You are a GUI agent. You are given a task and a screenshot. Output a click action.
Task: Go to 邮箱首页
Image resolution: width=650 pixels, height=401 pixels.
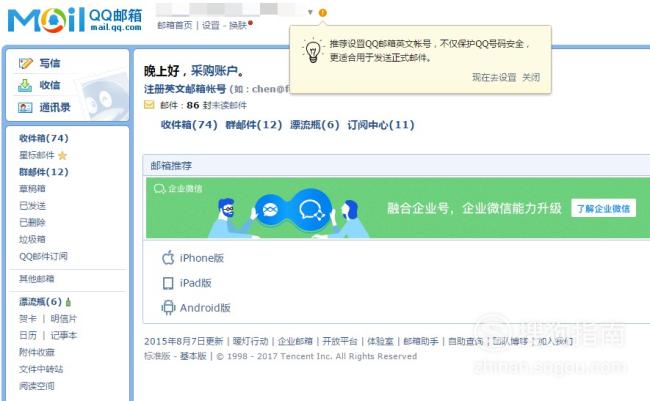(x=175, y=25)
